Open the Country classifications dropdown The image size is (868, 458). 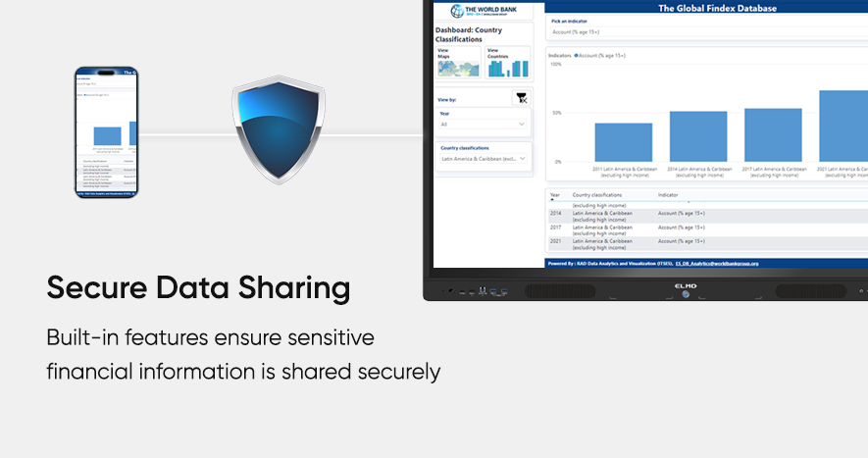click(483, 158)
